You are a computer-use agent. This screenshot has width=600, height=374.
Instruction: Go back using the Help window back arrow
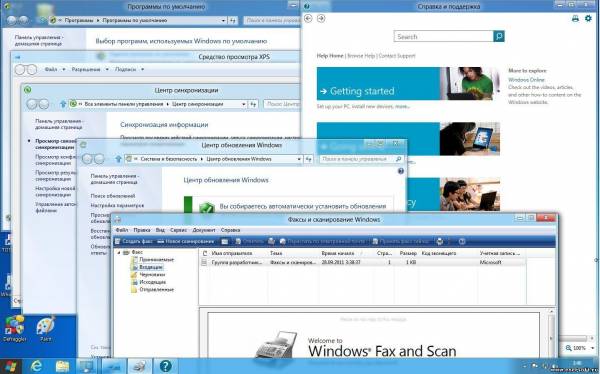308,18
